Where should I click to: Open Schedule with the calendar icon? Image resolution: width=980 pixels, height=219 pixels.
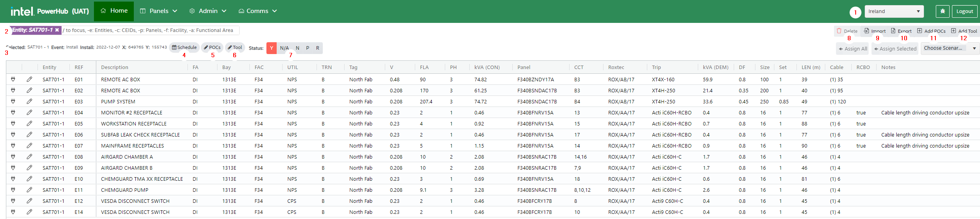[x=174, y=47]
